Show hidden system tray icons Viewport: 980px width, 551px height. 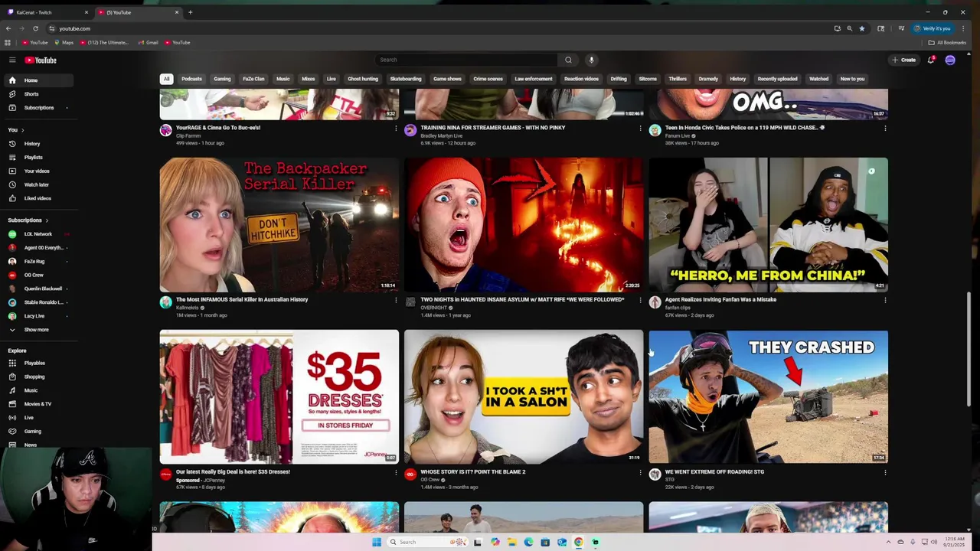(889, 542)
